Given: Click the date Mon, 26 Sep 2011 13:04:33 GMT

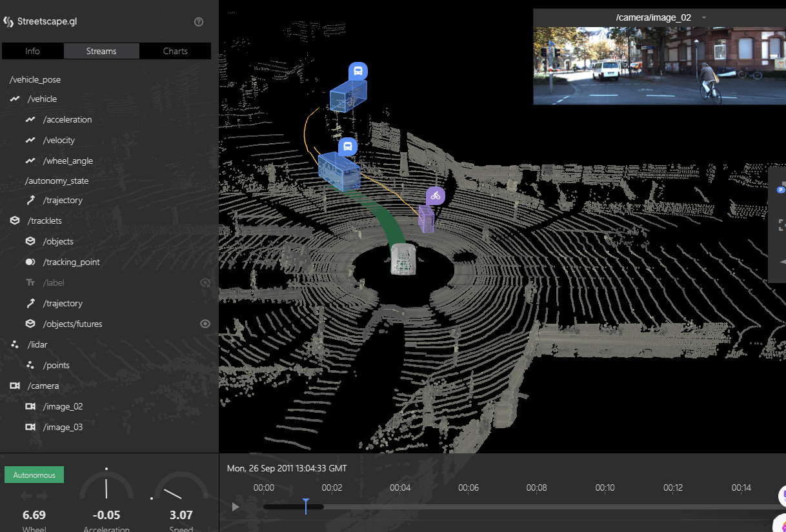Looking at the screenshot, I should (287, 468).
